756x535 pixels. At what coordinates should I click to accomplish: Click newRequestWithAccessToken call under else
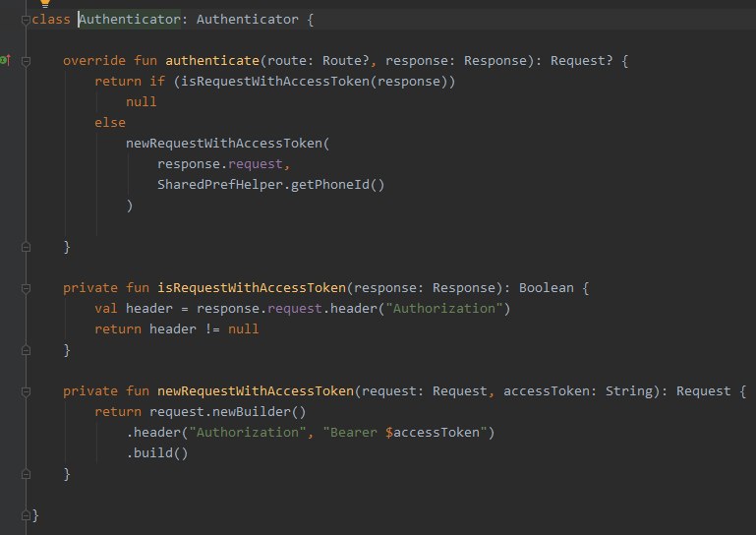pyautogui.click(x=224, y=144)
